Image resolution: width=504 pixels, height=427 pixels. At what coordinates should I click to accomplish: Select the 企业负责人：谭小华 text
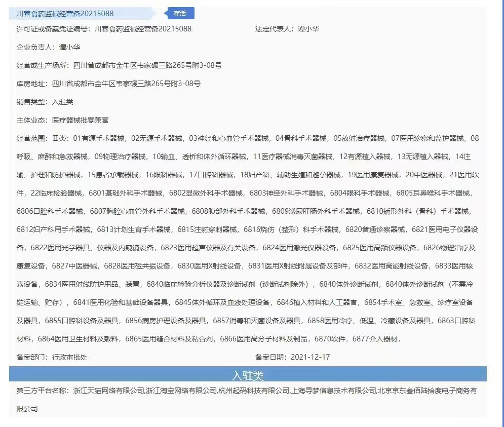click(x=48, y=47)
